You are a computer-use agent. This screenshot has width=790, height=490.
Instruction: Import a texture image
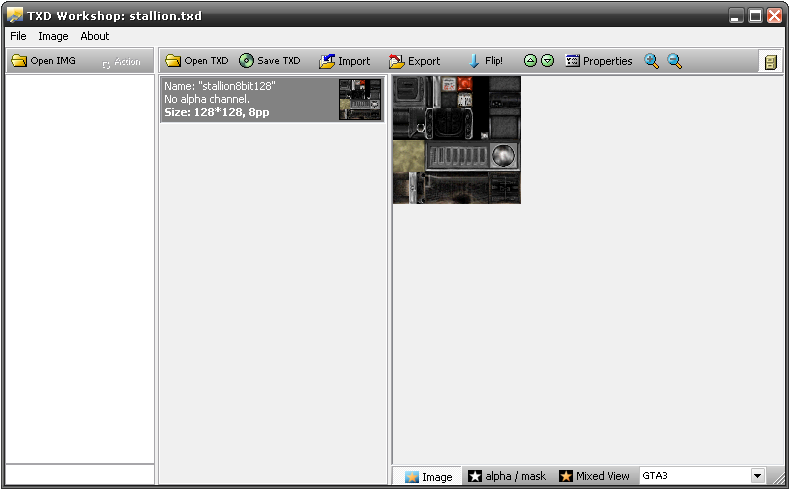(x=345, y=61)
